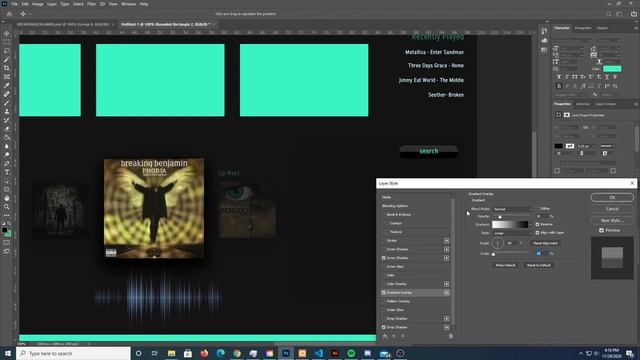Add another Color Overlay with plus icon
The image size is (640, 360).
coord(447,284)
